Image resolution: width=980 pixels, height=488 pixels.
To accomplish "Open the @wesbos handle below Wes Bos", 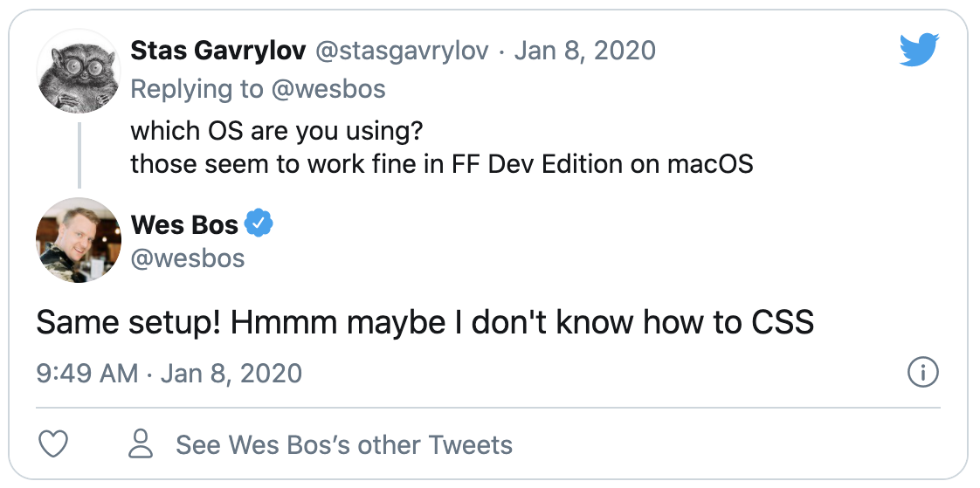I will click(188, 258).
